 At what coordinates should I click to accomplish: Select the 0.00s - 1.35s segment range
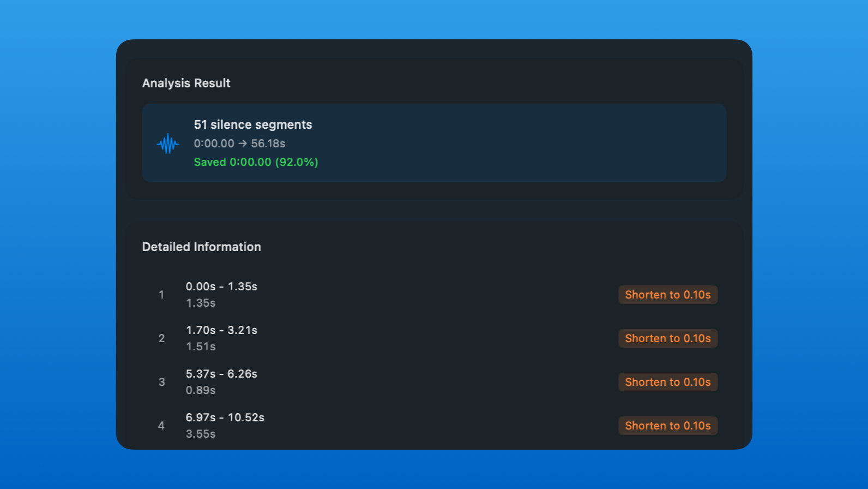221,287
